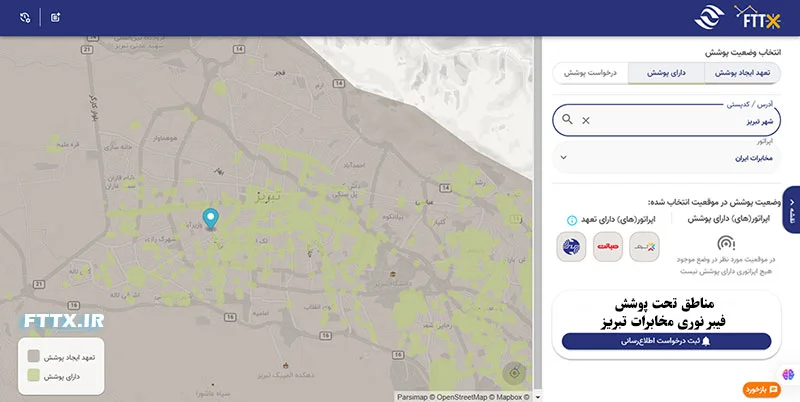Screen dimensions: 800x402
Task: Open the operator dropdown مخابرات ایران
Action: tap(666, 158)
